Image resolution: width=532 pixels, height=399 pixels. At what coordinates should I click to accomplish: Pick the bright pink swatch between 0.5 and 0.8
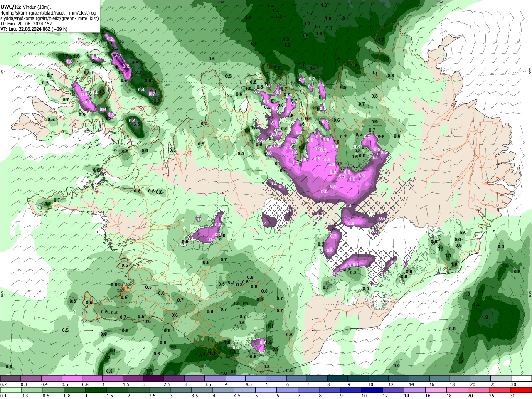click(x=71, y=379)
